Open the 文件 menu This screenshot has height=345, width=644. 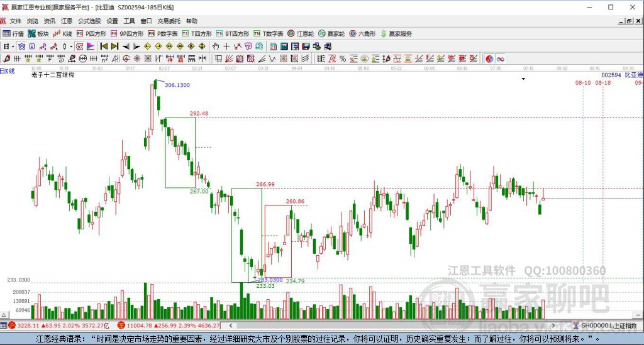[16, 21]
